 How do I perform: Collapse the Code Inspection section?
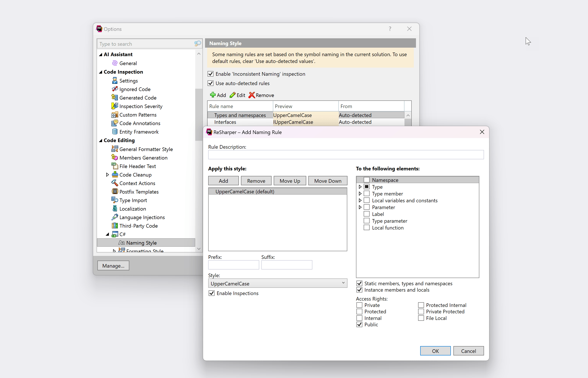point(101,72)
